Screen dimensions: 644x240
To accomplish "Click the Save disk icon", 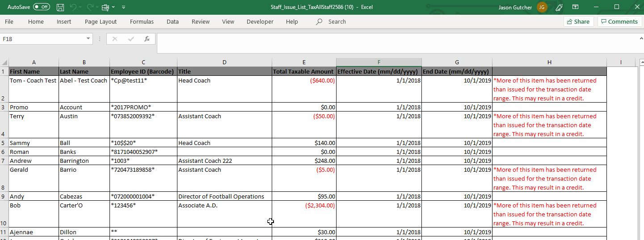I will click(x=60, y=7).
